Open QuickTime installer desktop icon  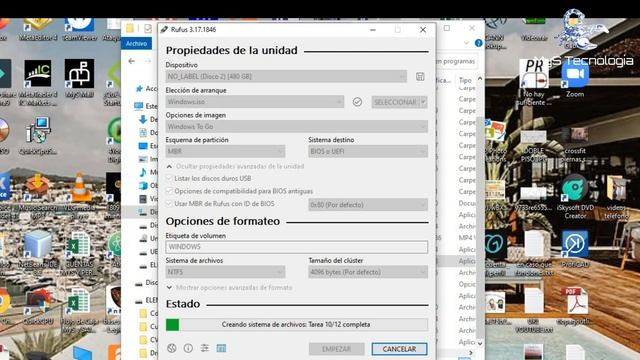point(37,136)
